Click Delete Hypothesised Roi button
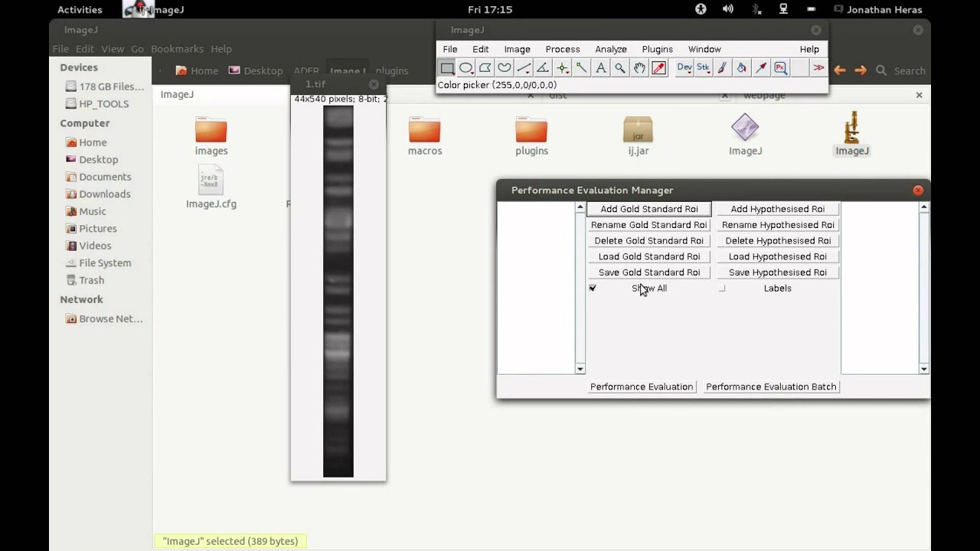The image size is (980, 551). click(x=778, y=240)
